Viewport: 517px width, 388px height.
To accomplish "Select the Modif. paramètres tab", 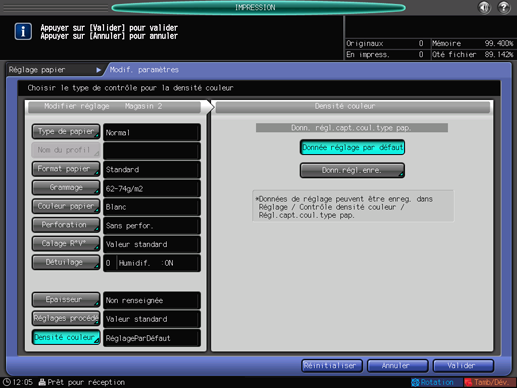I will click(144, 70).
